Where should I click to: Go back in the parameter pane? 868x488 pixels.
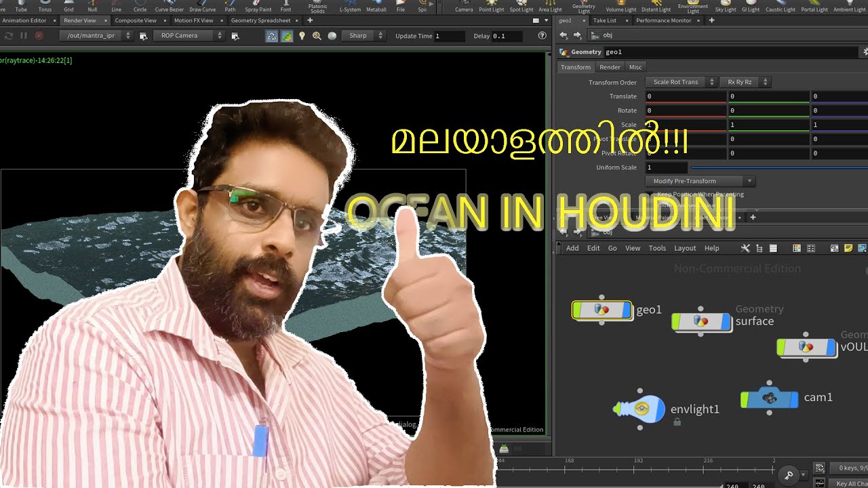pyautogui.click(x=564, y=35)
